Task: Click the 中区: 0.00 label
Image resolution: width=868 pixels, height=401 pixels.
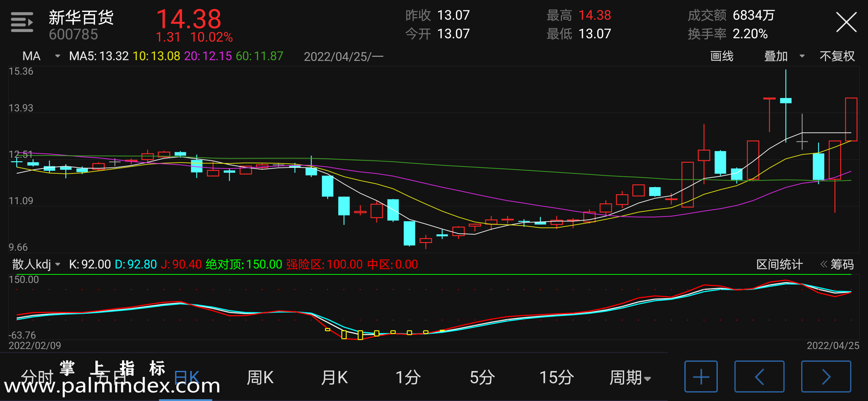Action: point(392,264)
